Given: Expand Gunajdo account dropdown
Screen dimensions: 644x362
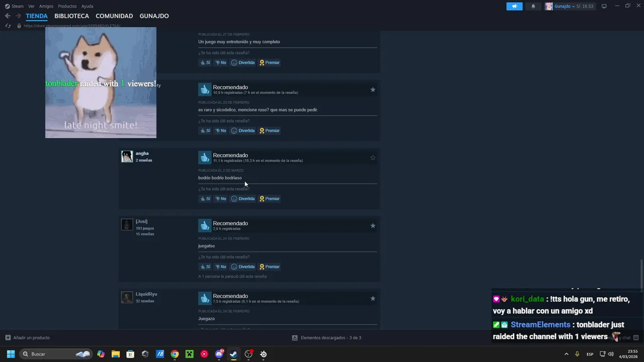Looking at the screenshot, I should (x=573, y=7).
